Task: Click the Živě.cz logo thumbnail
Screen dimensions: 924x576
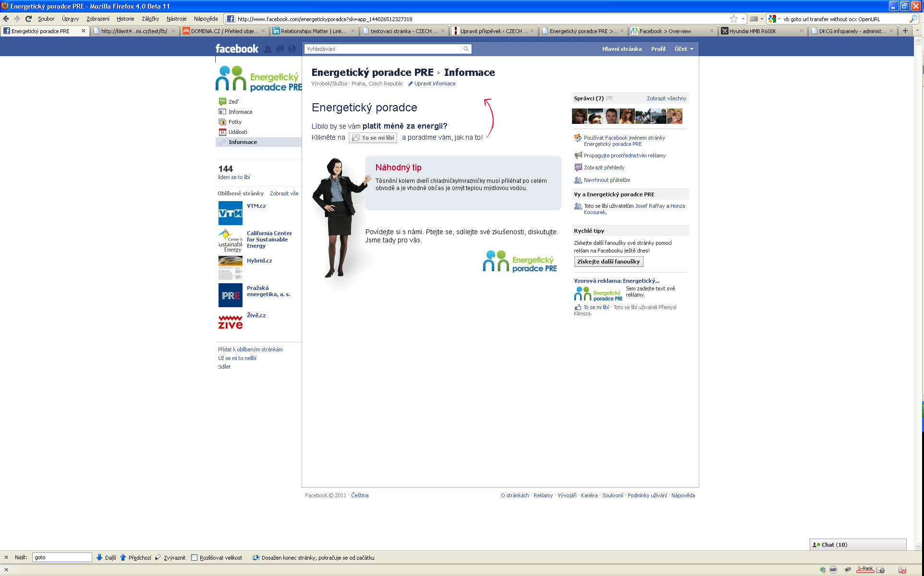Action: pos(230,323)
